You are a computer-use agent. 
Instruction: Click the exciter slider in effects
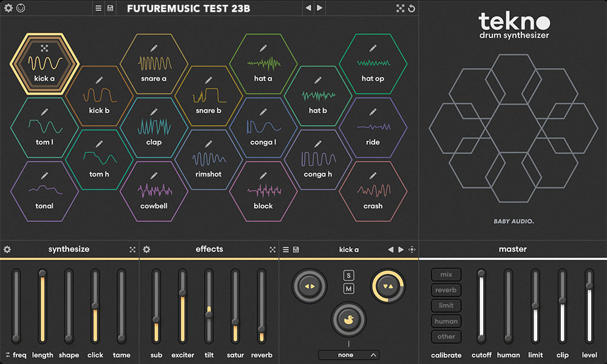182,306
